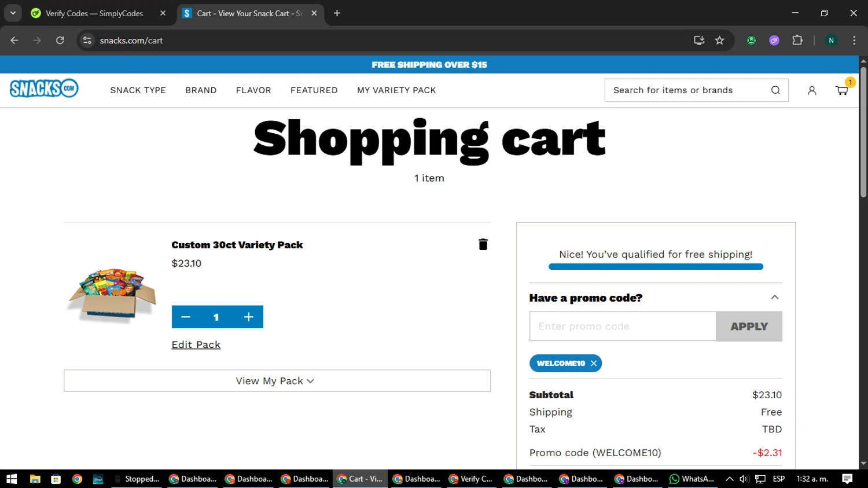
Task: Click the Verify C... taskbar item
Action: coord(471,479)
